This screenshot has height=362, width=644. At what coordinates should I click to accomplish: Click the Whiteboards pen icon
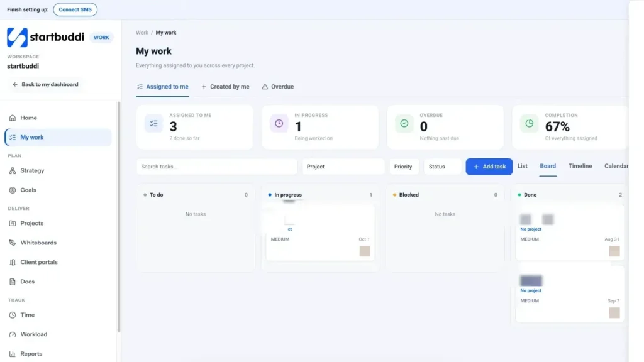coord(13,243)
